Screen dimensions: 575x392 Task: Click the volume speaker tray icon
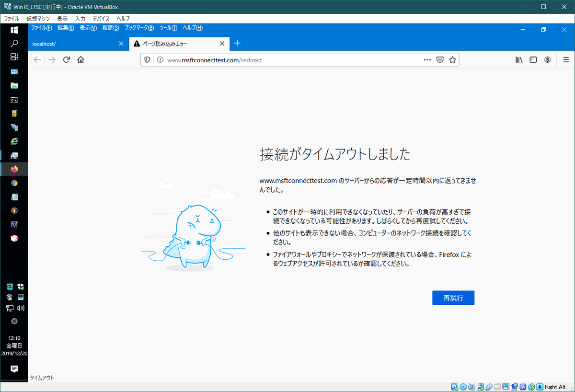(21, 308)
